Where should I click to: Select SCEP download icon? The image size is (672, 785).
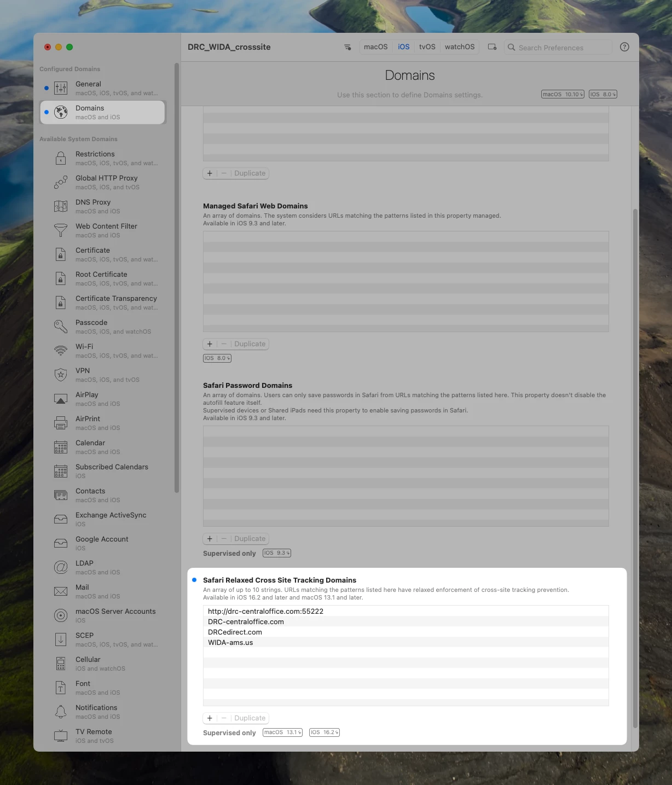coord(61,639)
